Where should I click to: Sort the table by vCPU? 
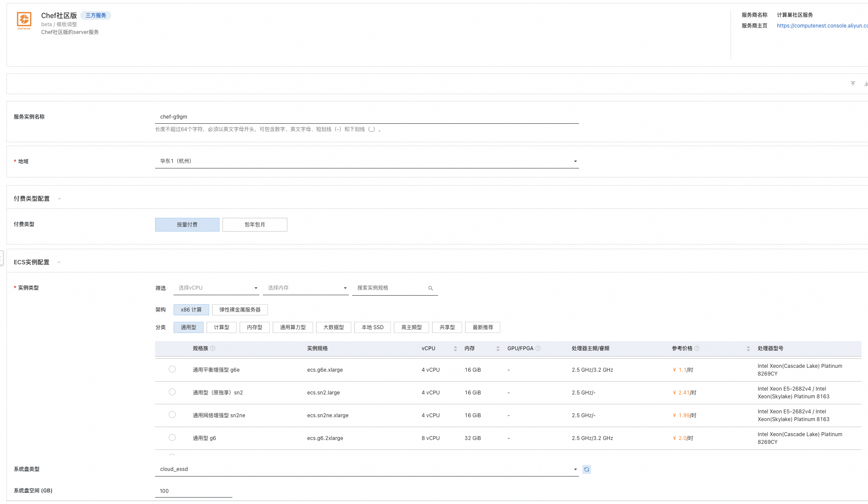click(455, 348)
